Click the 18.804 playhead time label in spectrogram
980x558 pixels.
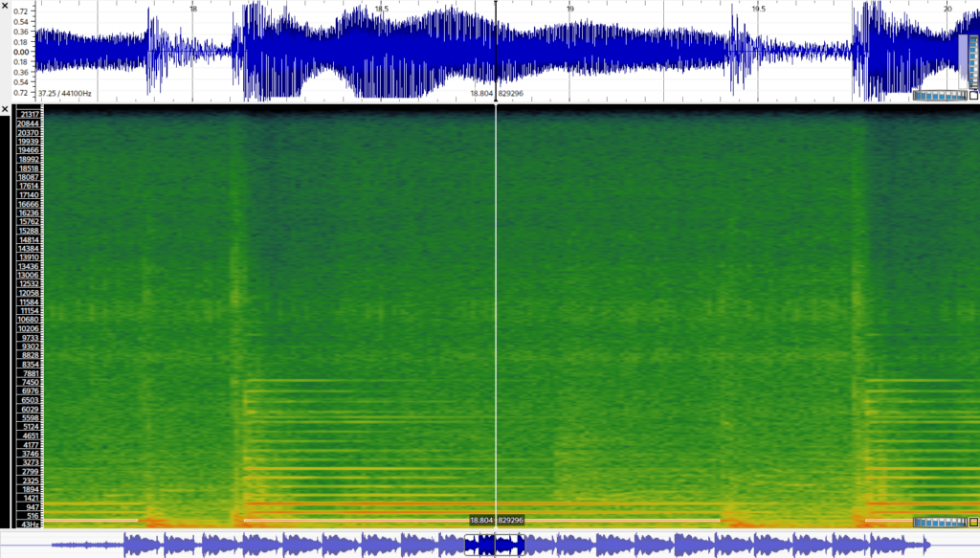[x=480, y=521]
